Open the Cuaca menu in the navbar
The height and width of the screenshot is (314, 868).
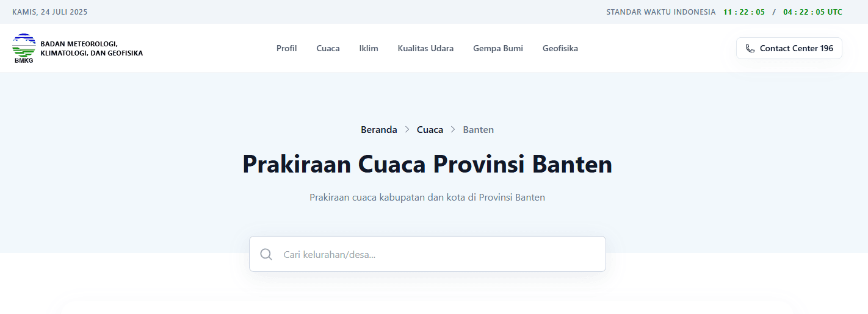[x=328, y=48]
